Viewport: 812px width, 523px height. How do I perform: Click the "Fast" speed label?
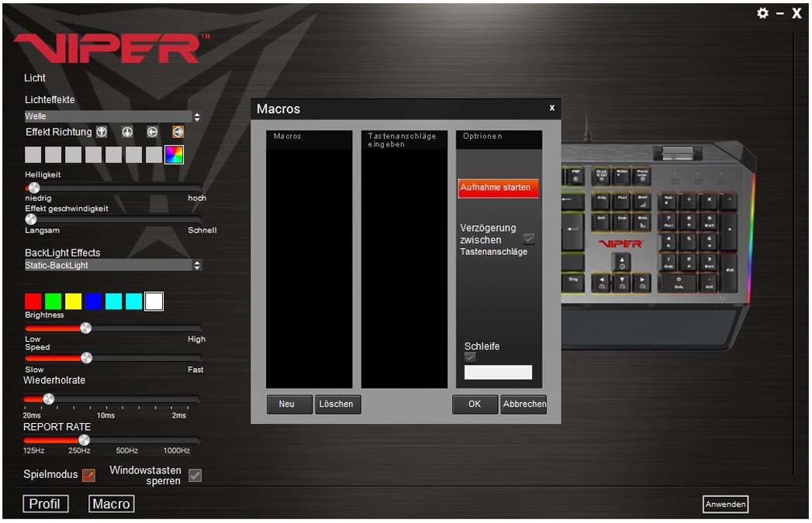click(x=195, y=370)
